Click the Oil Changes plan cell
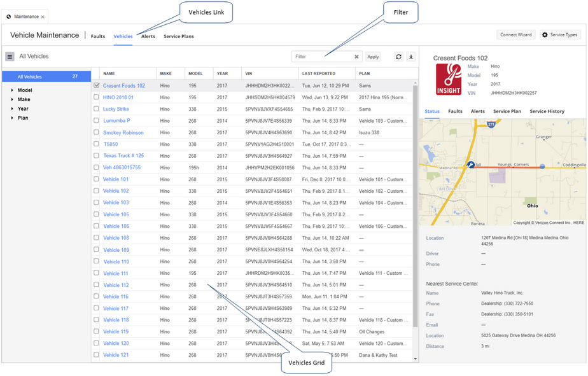Screen dimensions: 588x376 (x=372, y=331)
